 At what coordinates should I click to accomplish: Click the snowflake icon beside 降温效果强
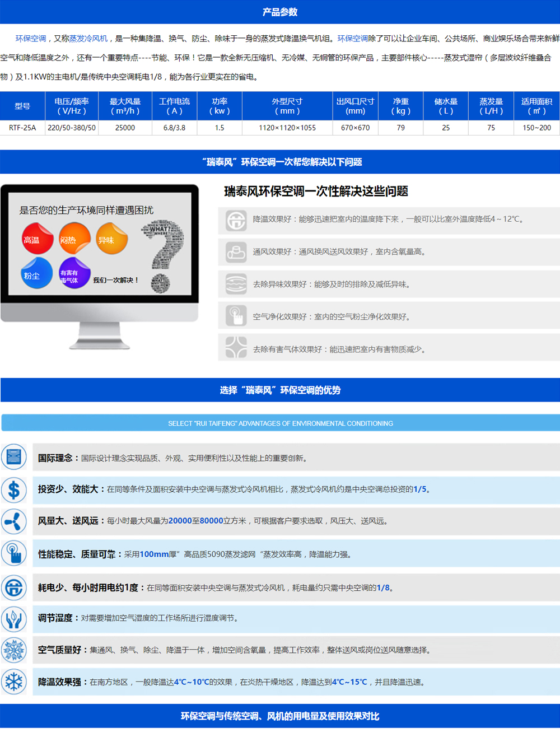(x=14, y=682)
